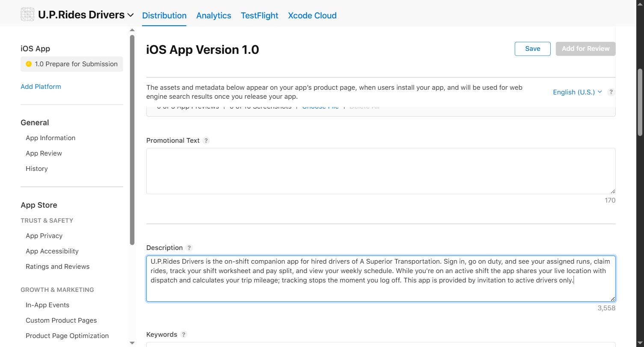Click the Keywords help icon
The width and height of the screenshot is (644, 347).
184,335
